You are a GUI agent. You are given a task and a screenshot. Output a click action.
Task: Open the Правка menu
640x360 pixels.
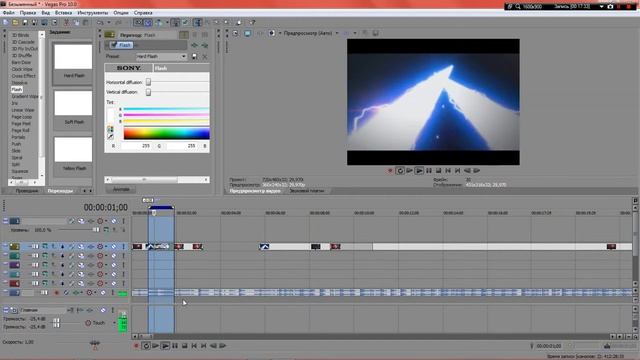[x=28, y=13]
